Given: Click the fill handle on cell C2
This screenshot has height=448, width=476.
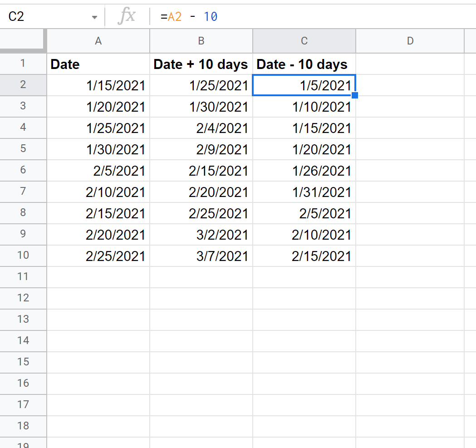Looking at the screenshot, I should 355,95.
